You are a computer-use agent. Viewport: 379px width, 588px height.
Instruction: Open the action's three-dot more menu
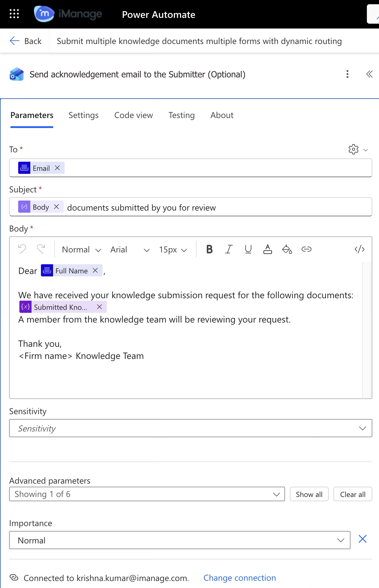point(347,74)
